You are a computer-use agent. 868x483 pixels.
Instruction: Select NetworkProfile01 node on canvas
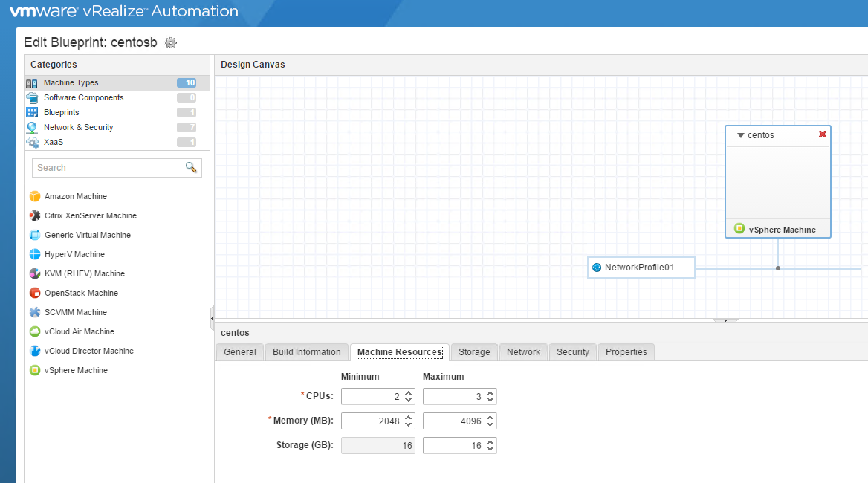641,268
